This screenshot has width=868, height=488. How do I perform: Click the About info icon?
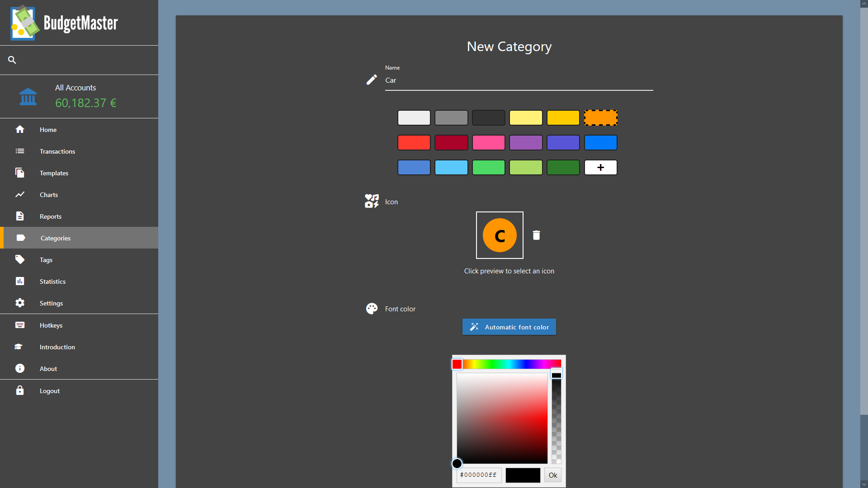pos(20,368)
